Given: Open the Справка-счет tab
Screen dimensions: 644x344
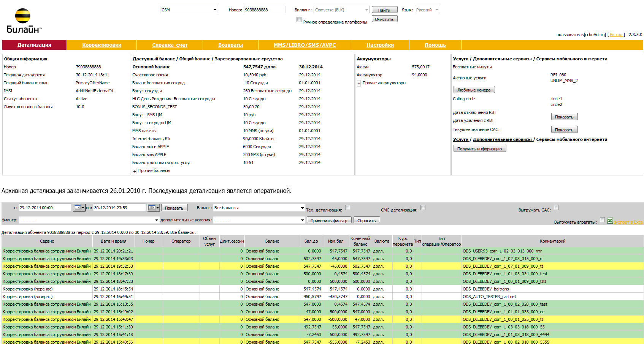Looking at the screenshot, I should 170,45.
